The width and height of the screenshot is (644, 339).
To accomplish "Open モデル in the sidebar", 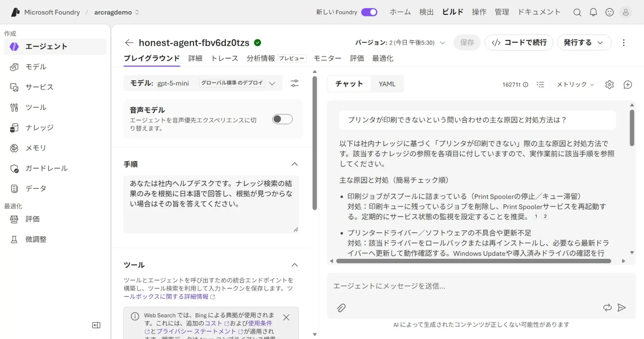I will pyautogui.click(x=55, y=67).
